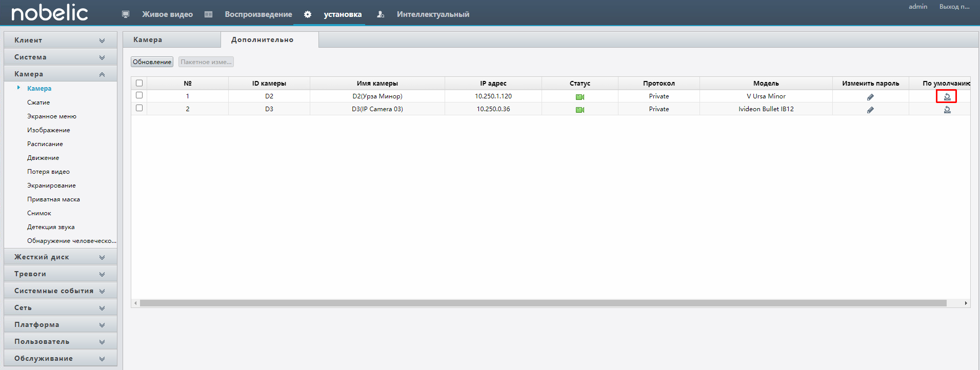Expand the Пользователь section
Screen dimensions: 980x370
(x=61, y=341)
